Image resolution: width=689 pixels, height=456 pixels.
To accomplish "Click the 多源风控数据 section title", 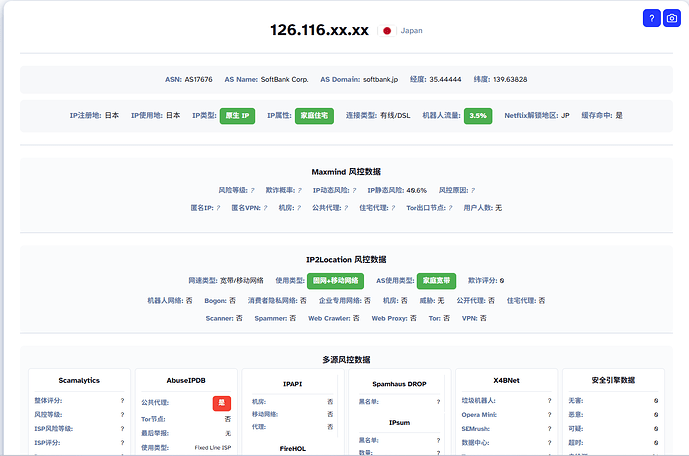I will pyautogui.click(x=346, y=360).
